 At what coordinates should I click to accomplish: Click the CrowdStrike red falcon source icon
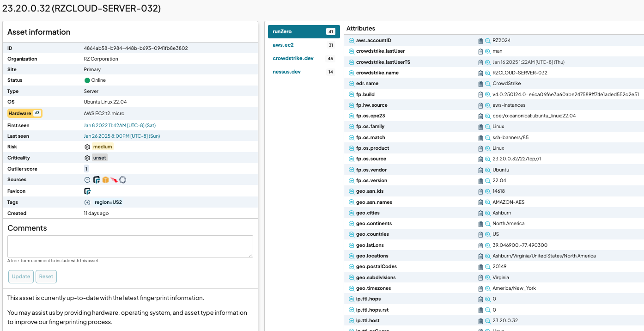point(114,180)
